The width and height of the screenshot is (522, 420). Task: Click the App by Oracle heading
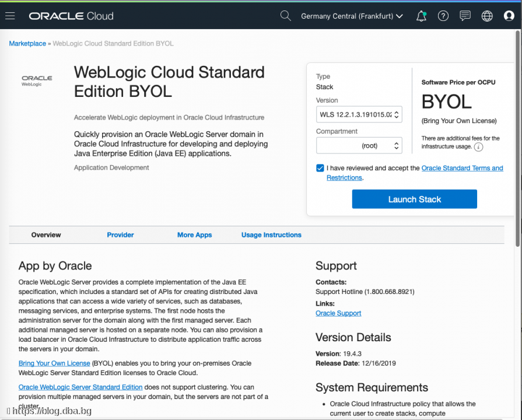(55, 266)
